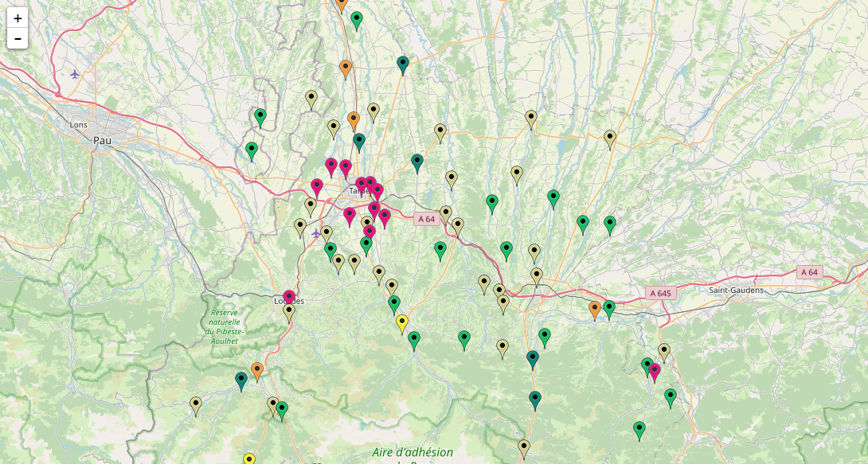Click the westernmost pink marker near Tarbes
Image resolution: width=868 pixels, height=464 pixels.
tap(317, 188)
